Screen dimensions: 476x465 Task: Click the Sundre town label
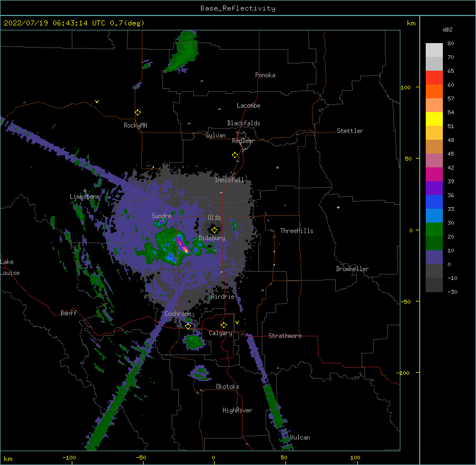(x=161, y=216)
